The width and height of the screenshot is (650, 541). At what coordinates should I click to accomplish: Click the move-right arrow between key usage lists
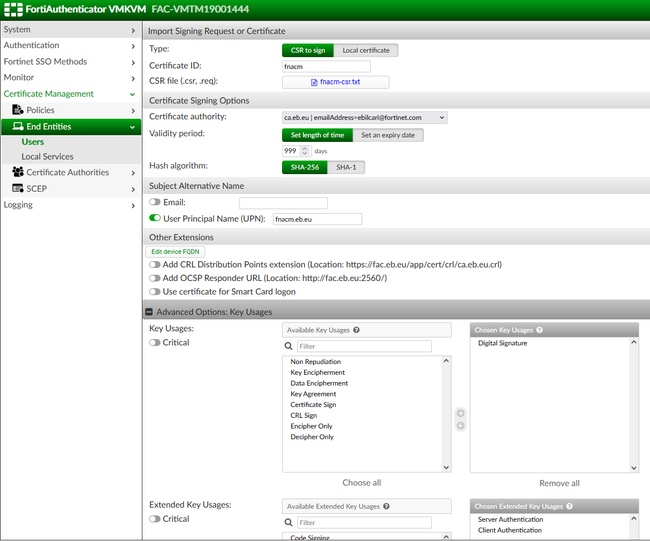tap(460, 413)
